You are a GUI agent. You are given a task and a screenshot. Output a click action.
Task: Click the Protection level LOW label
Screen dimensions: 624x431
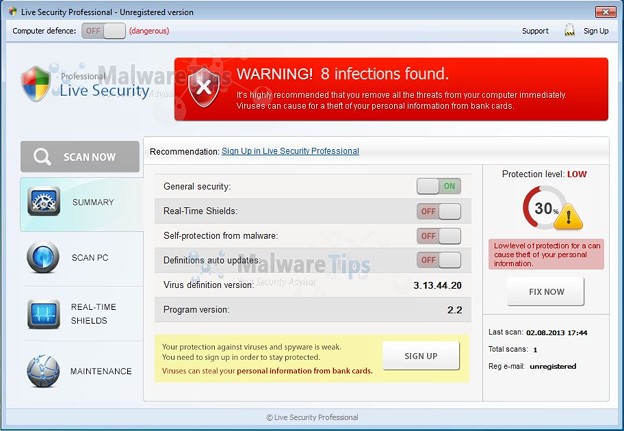click(x=544, y=174)
